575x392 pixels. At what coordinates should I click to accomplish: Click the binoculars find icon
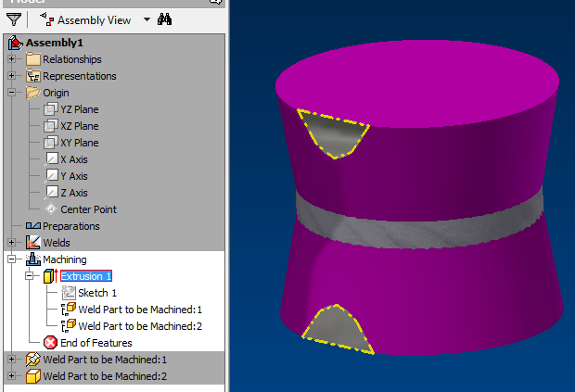click(x=164, y=19)
